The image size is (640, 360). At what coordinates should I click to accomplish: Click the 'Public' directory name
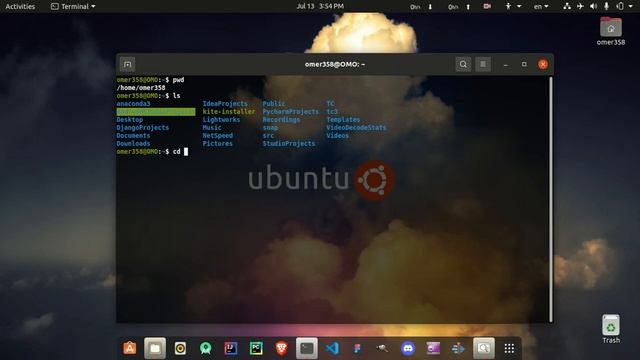coord(274,104)
